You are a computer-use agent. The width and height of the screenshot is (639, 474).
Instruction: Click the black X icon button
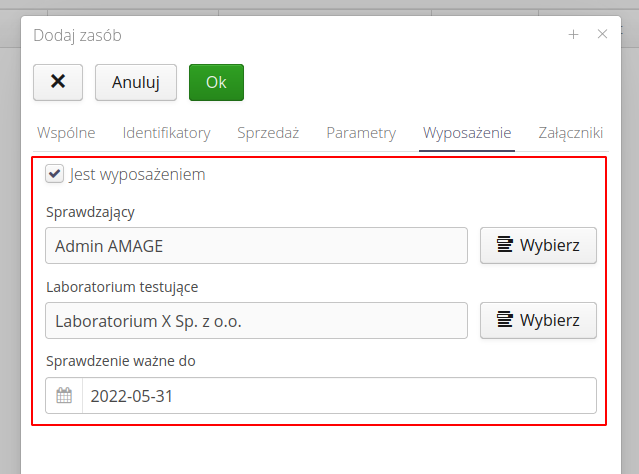coord(58,83)
